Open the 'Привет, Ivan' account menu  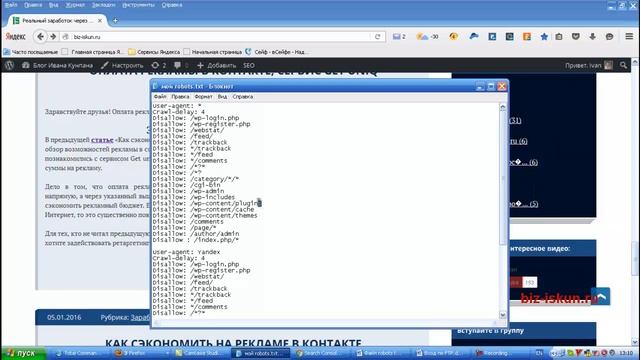coord(589,65)
